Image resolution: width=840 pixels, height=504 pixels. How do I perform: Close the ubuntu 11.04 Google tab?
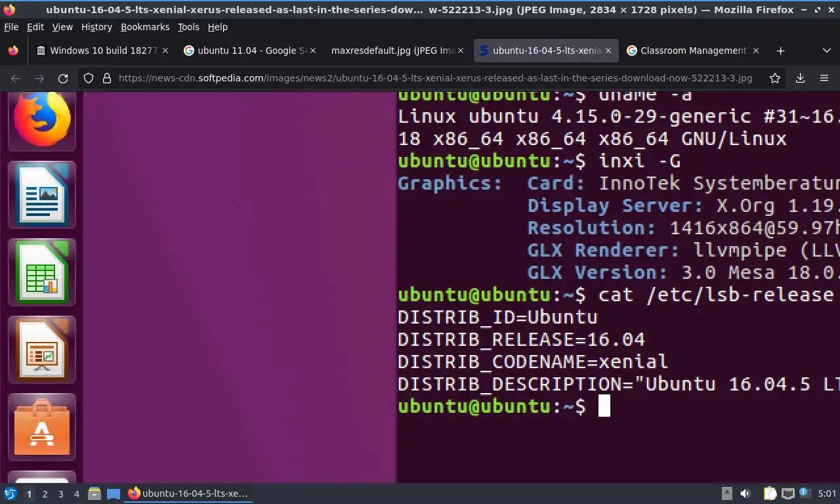pos(313,51)
